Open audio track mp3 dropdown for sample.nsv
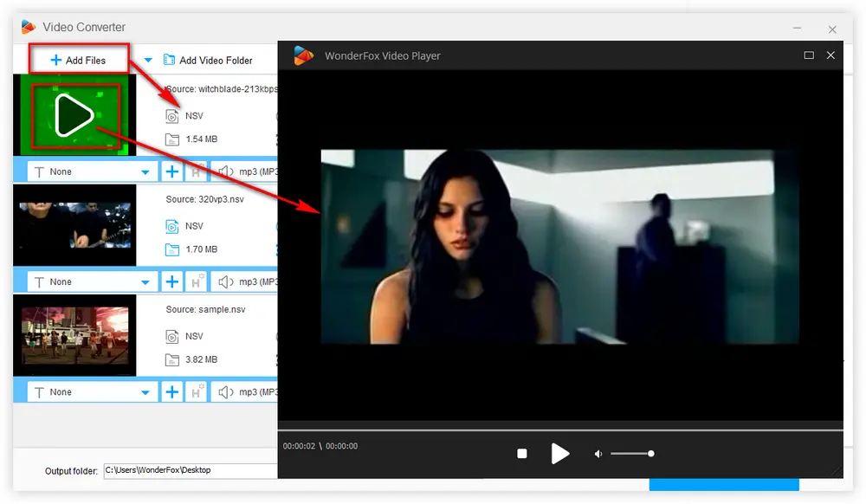Image resolution: width=866 pixels, height=504 pixels. 245,392
